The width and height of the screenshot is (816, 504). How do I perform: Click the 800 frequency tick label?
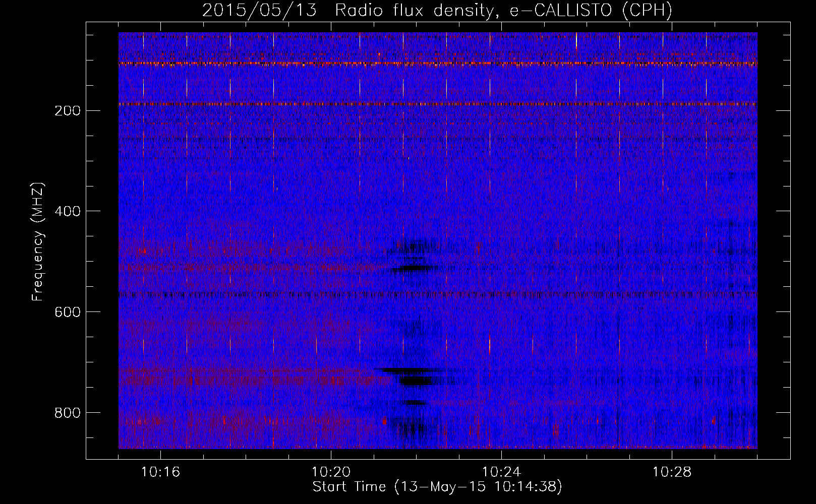(x=68, y=413)
